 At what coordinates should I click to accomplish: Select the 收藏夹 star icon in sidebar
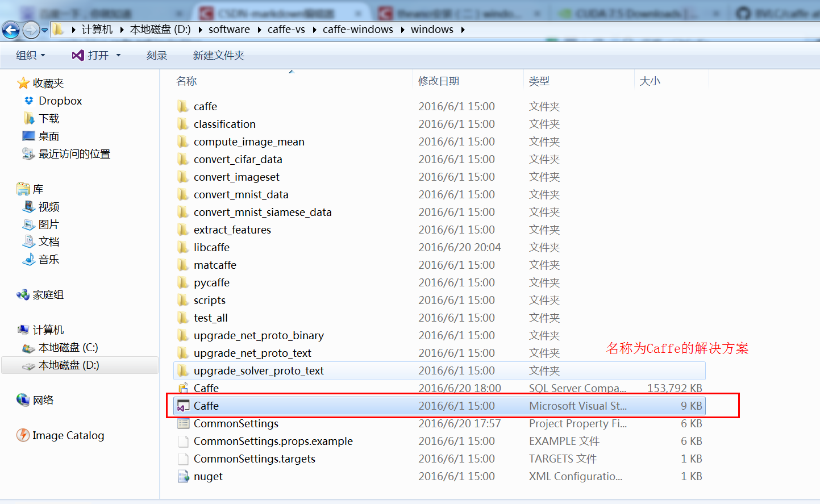tap(23, 84)
